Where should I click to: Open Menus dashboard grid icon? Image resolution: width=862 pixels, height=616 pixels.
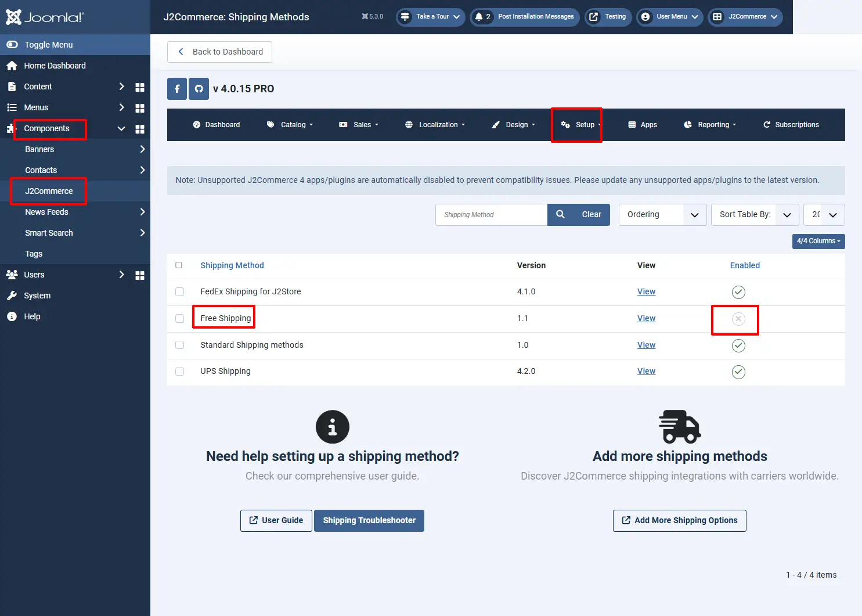point(140,108)
